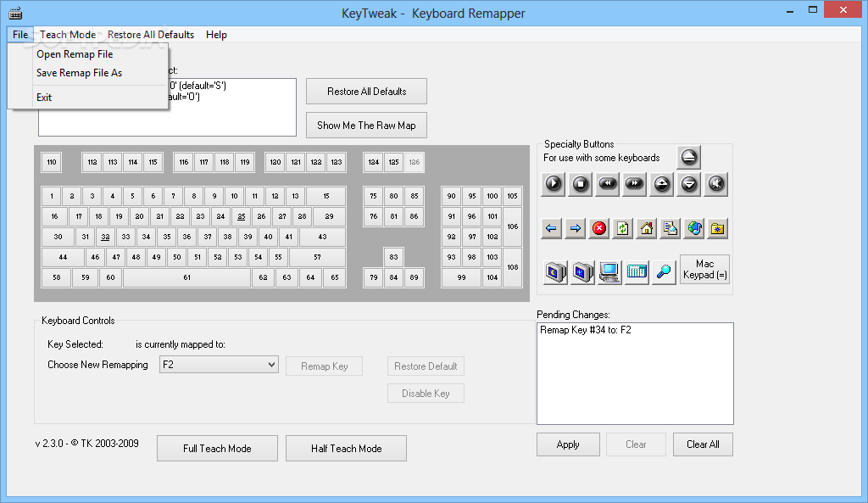
Task: Select keyboard key 89
Action: point(414,277)
